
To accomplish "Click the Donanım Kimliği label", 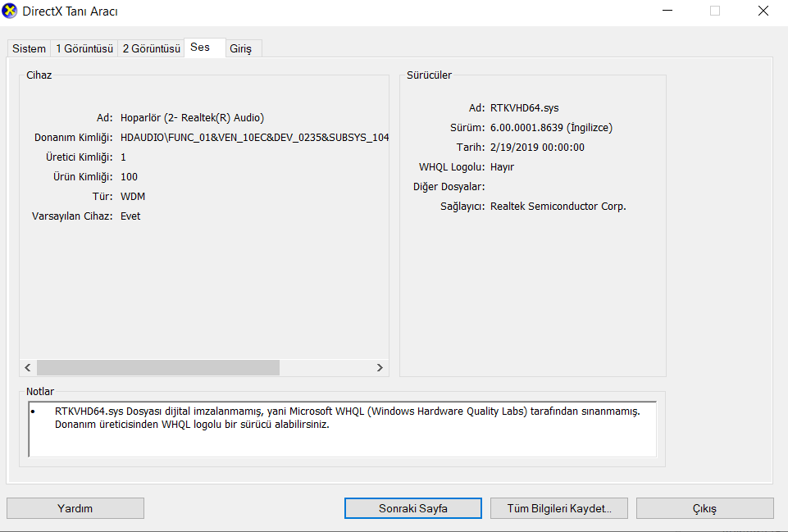I will tap(73, 137).
